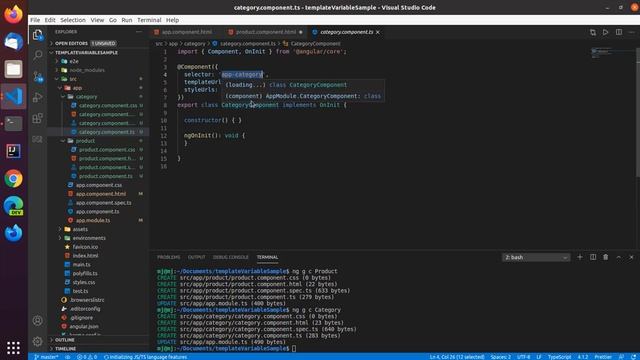
Task: Open the File menu
Action: tap(35, 20)
